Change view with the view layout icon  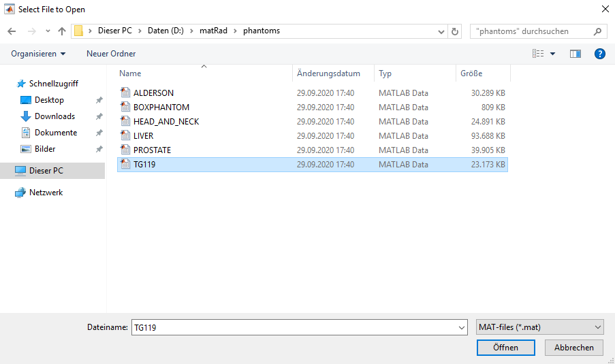coord(538,54)
